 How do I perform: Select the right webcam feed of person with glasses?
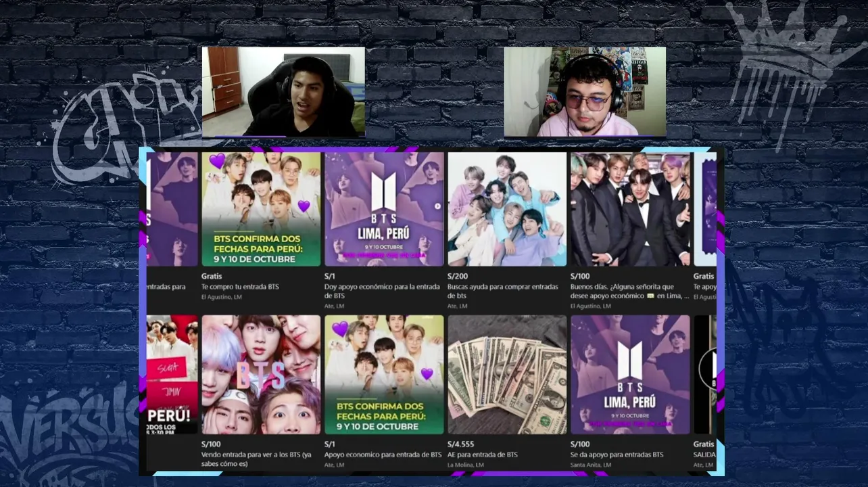tap(585, 91)
